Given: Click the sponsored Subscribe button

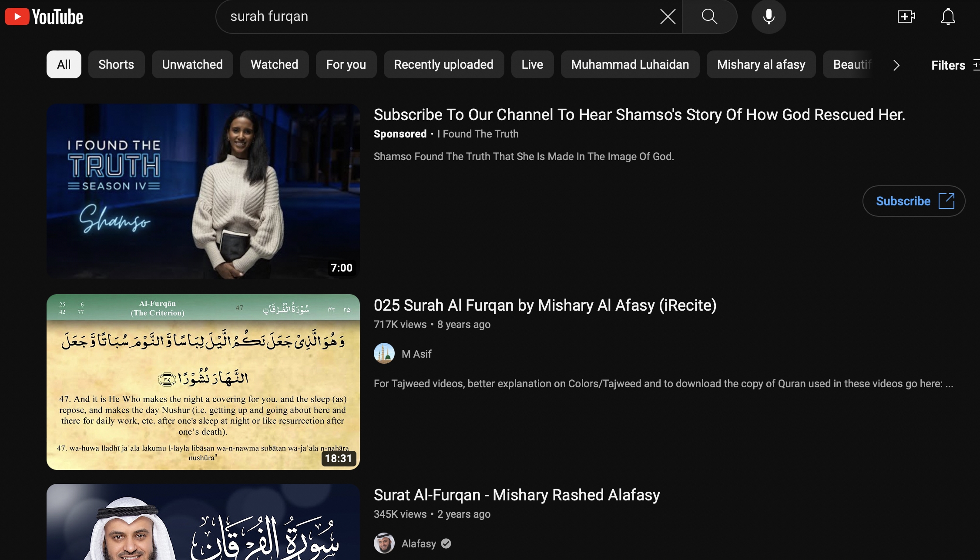Looking at the screenshot, I should (x=913, y=201).
